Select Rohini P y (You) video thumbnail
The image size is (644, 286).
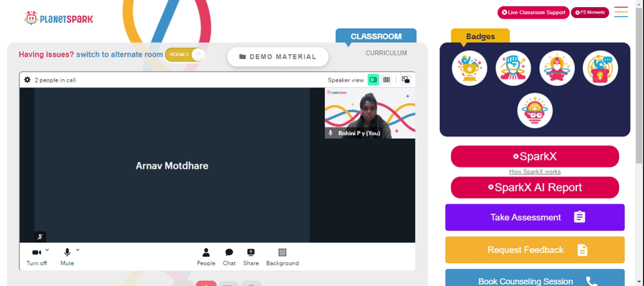(x=370, y=113)
